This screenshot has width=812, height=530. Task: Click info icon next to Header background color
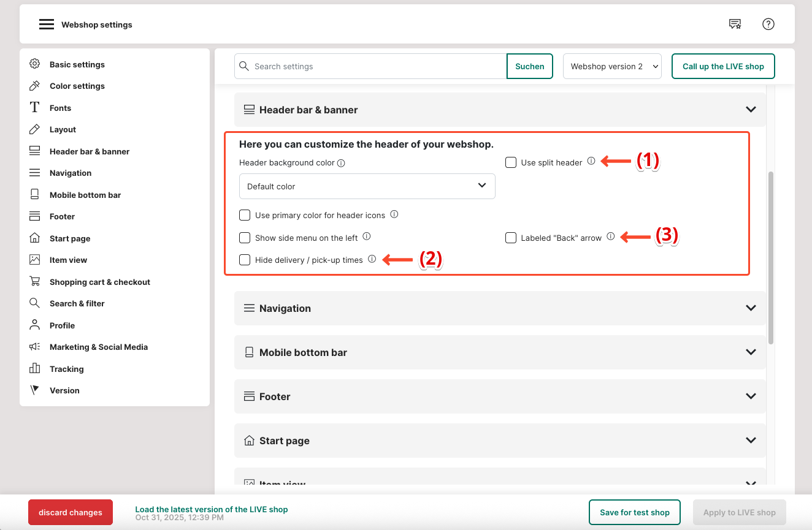coord(342,163)
